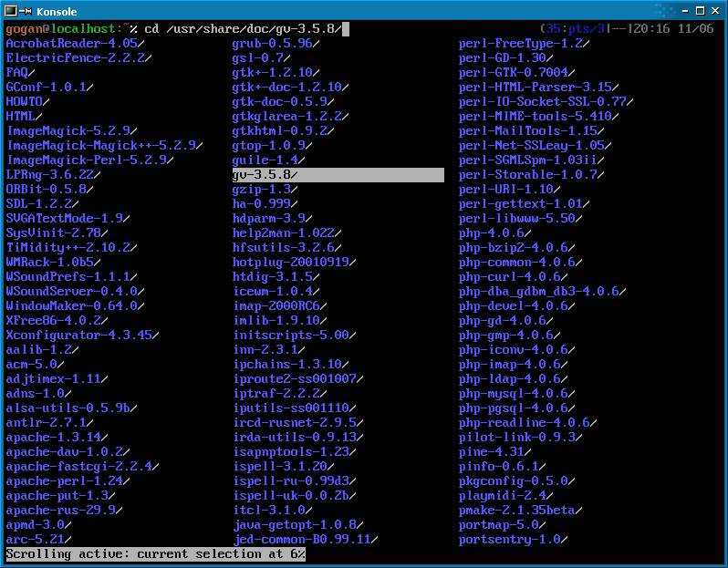Click the guile-1.4/ entry
This screenshot has height=568, width=728.
pyautogui.click(x=268, y=160)
